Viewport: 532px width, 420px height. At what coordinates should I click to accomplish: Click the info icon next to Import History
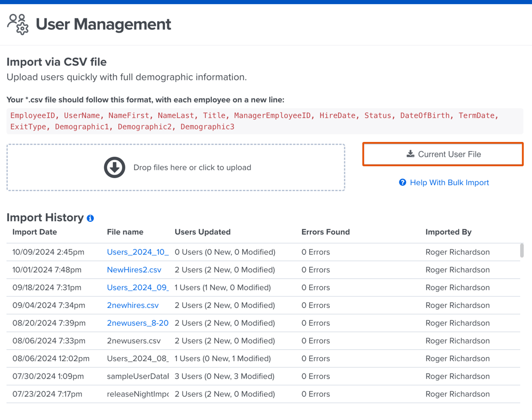tap(90, 218)
